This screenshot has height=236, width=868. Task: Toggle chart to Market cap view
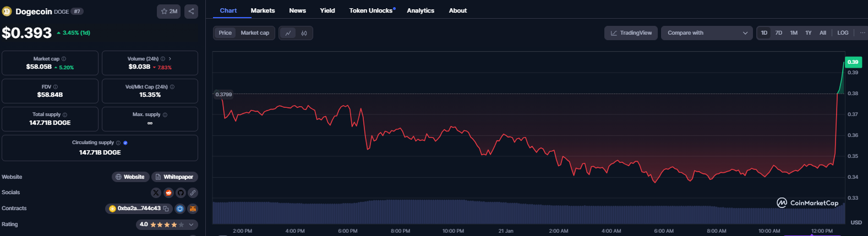click(255, 33)
